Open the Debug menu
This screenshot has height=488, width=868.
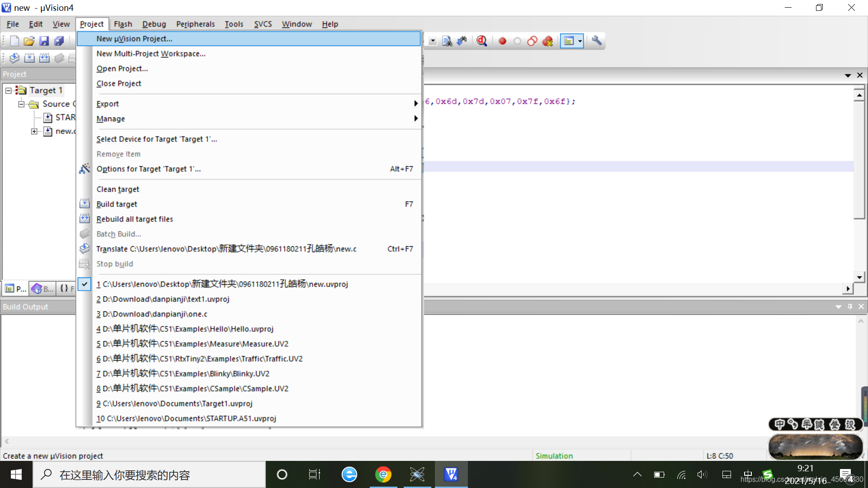(154, 24)
